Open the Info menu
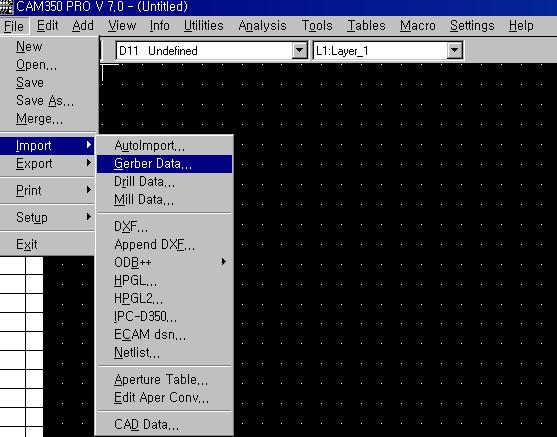The width and height of the screenshot is (557, 437). coord(159,26)
